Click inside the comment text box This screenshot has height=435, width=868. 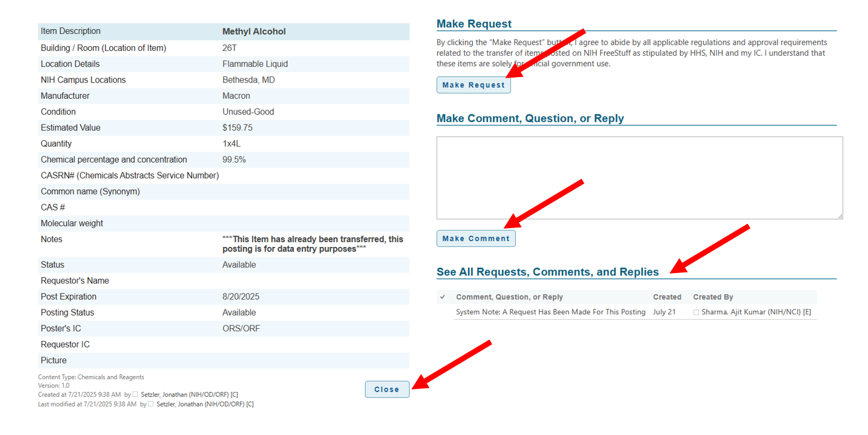pos(639,177)
